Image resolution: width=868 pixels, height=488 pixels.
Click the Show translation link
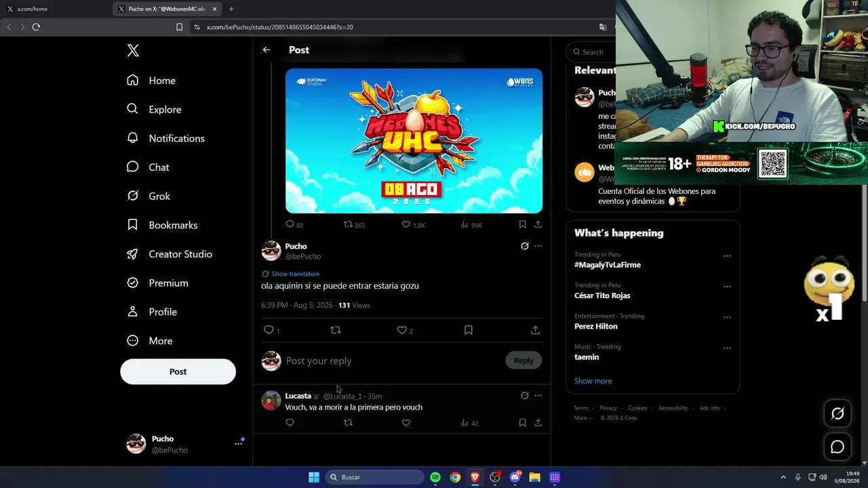295,274
